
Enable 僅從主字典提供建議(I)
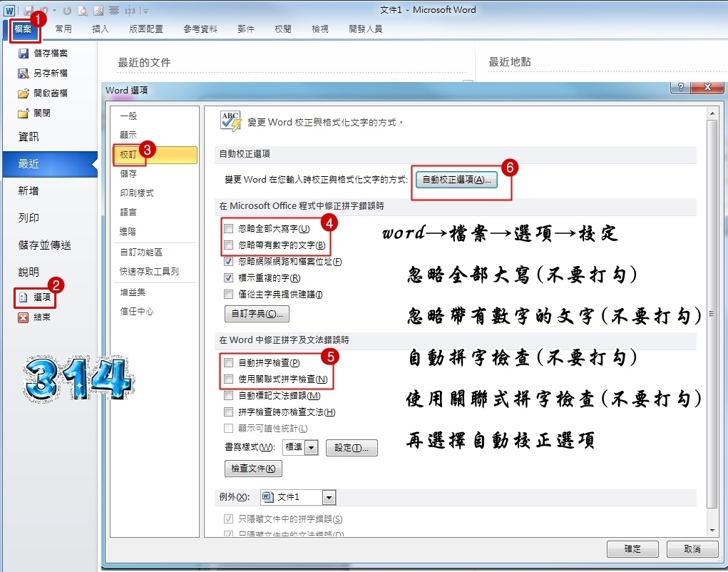point(228,294)
